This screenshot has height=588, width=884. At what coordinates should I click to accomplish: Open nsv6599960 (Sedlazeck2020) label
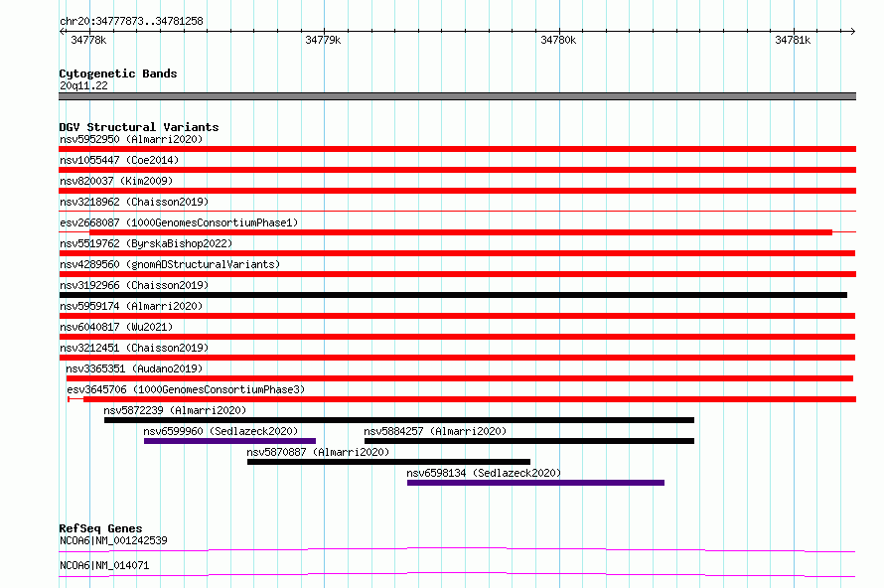tap(221, 431)
